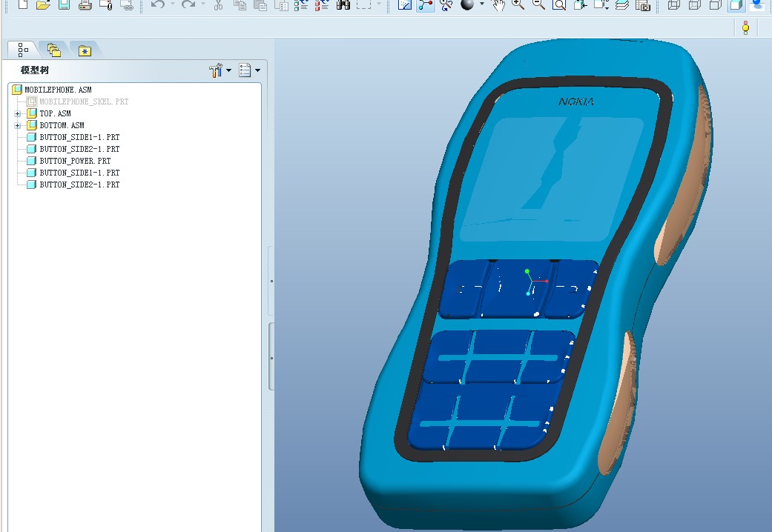Click the Paste Special icon
This screenshot has width=772, height=532.
(281, 5)
